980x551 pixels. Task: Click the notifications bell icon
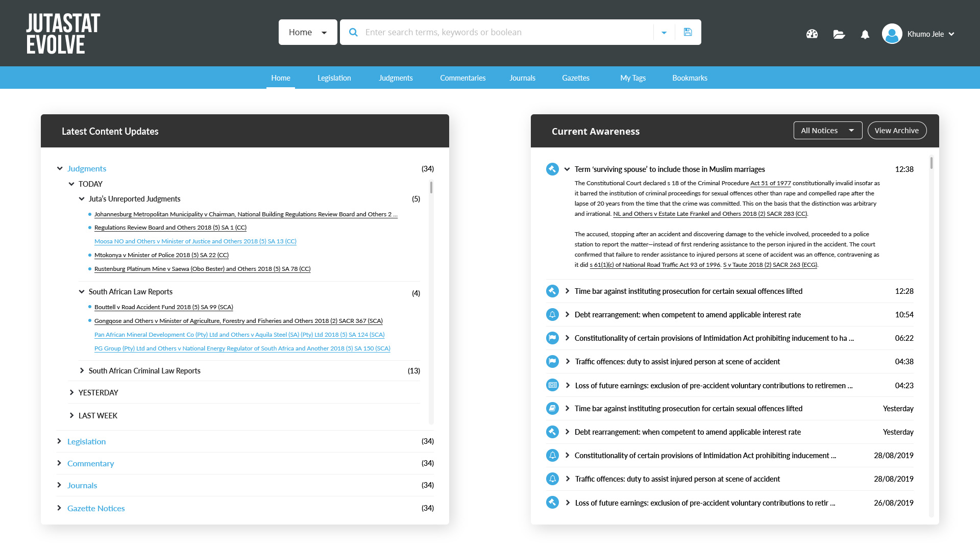[x=865, y=34]
